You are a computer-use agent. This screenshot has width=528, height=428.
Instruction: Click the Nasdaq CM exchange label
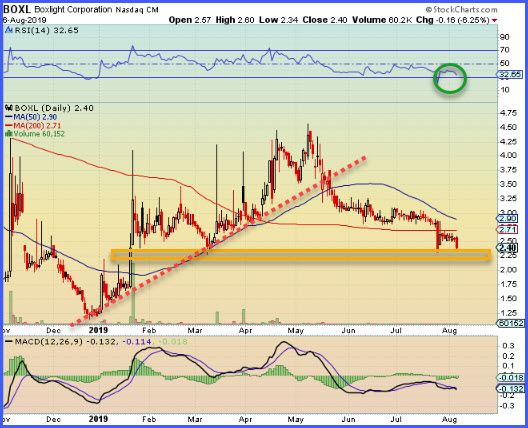tap(137, 10)
